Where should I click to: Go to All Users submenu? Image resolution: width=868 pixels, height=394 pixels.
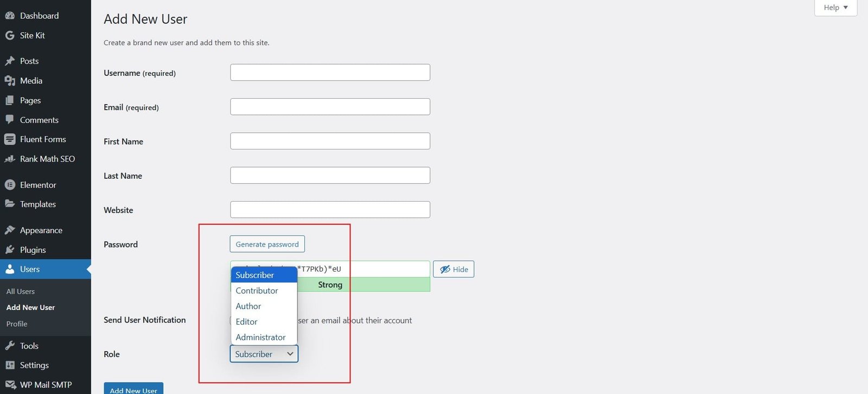(x=21, y=292)
